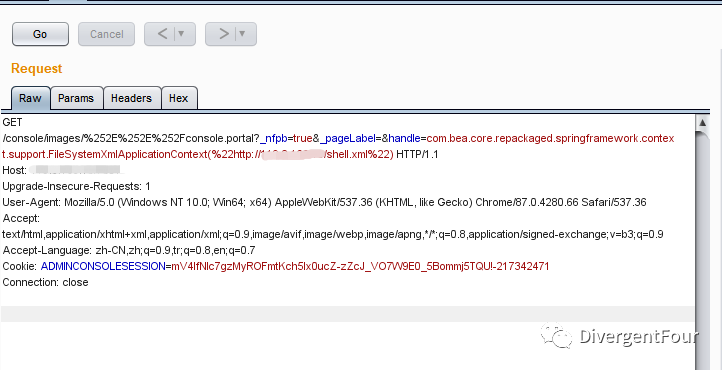The width and height of the screenshot is (722, 370).
Task: Click the handle parameter name
Action: pyautogui.click(x=404, y=139)
